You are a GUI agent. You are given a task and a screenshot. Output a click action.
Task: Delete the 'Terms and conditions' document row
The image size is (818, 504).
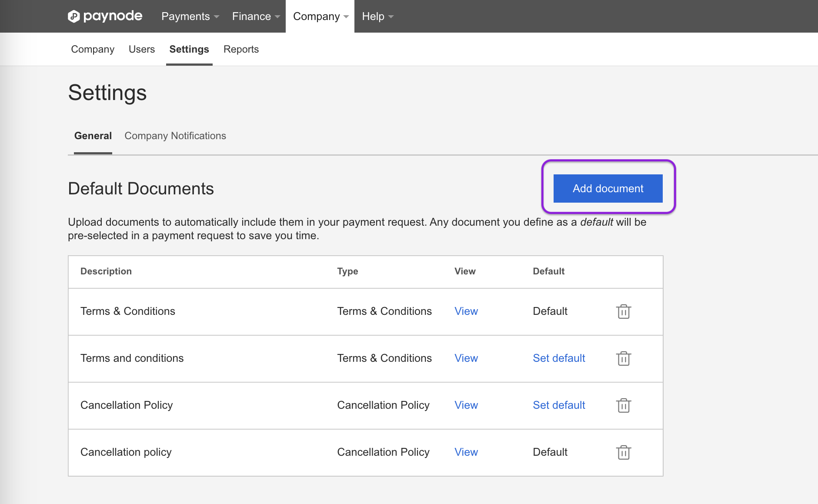pyautogui.click(x=623, y=358)
